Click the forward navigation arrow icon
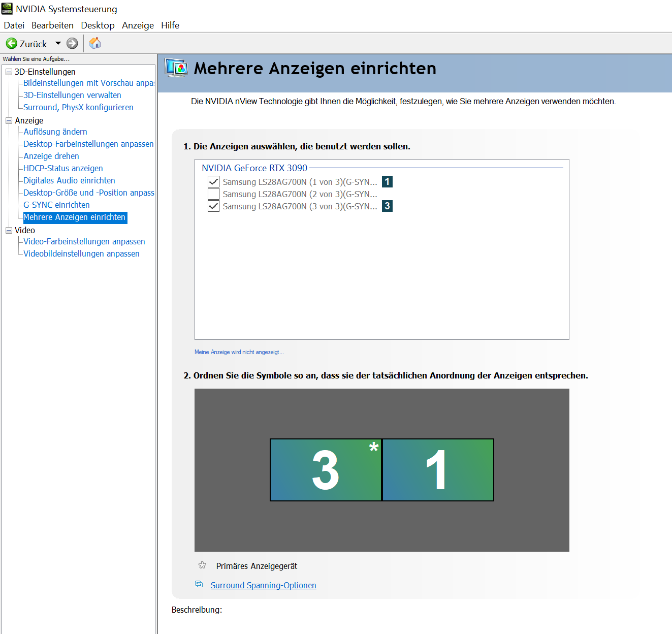Viewport: 672px width, 634px height. 73,44
